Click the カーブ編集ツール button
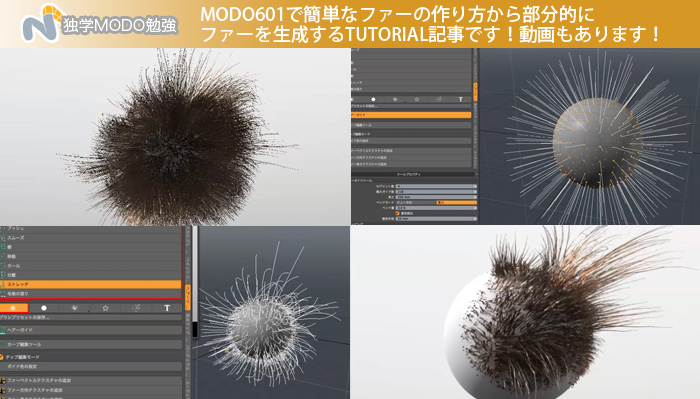This screenshot has height=399, width=700. (91, 345)
